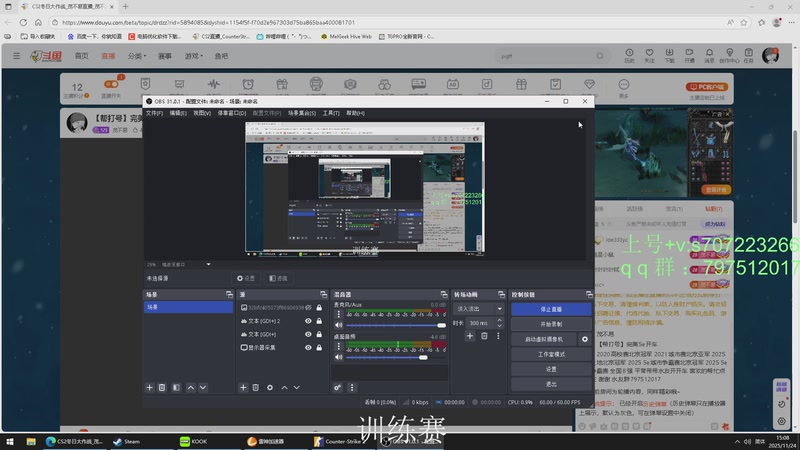Remove selected source with trash icon
The image size is (800, 450).
(x=256, y=388)
